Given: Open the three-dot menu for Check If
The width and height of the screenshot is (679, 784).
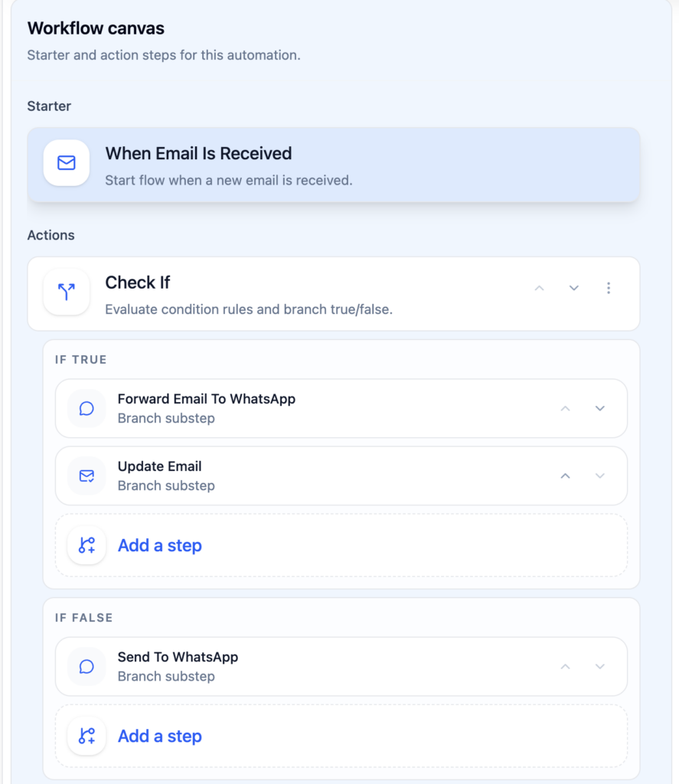Looking at the screenshot, I should coord(609,288).
